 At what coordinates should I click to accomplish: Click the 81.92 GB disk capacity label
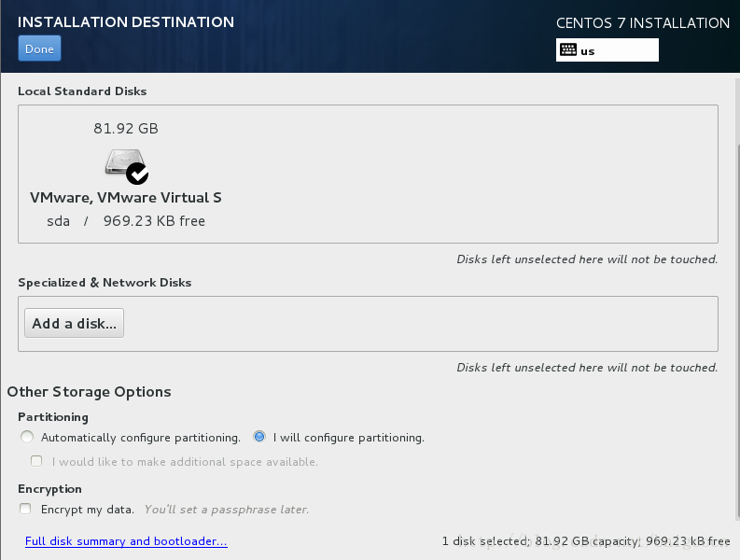tap(126, 129)
